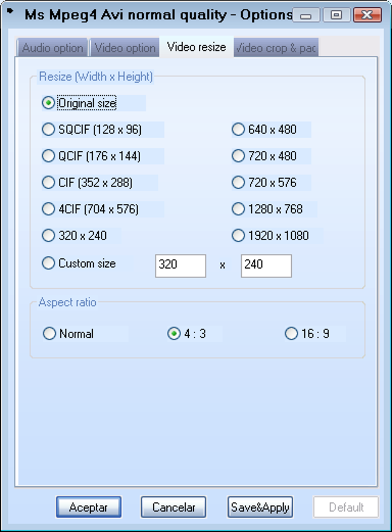Switch to the Audio option tab
Viewport: 392px width, 532px height.
click(x=53, y=48)
